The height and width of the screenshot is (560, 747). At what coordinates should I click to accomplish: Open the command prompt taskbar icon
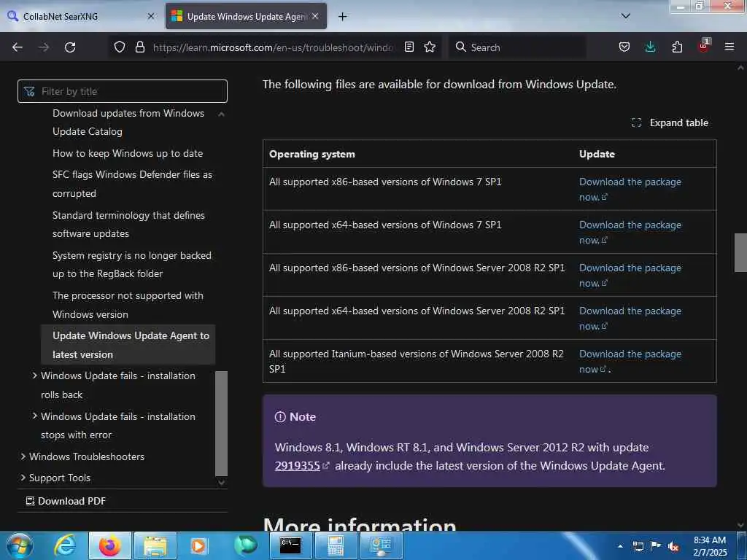tap(290, 545)
